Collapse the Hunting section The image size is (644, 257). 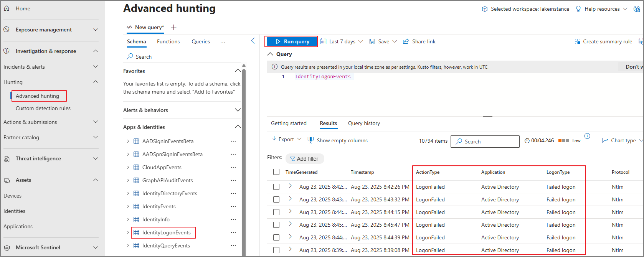96,82
